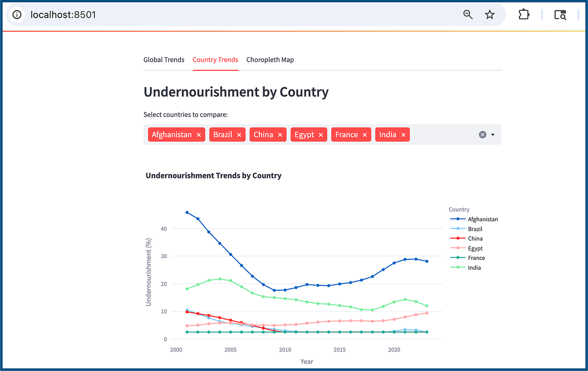The width and height of the screenshot is (588, 371).
Task: Click the Country legend title
Action: click(x=459, y=209)
